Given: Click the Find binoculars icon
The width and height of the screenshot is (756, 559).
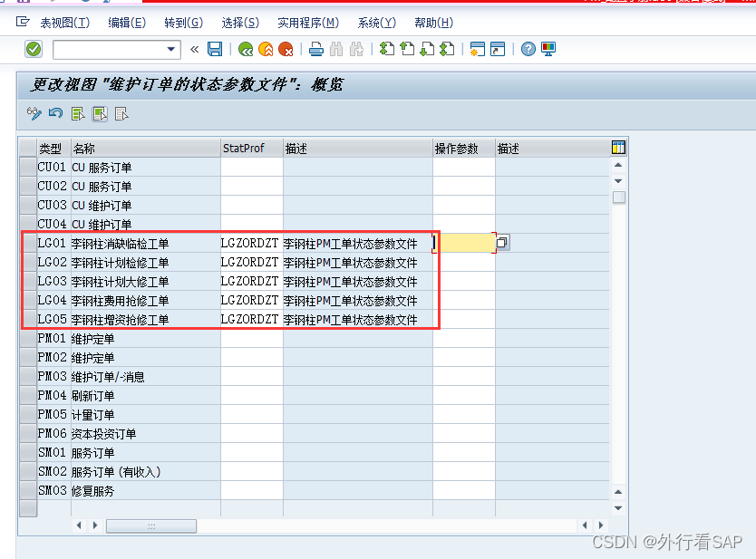Looking at the screenshot, I should (336, 49).
